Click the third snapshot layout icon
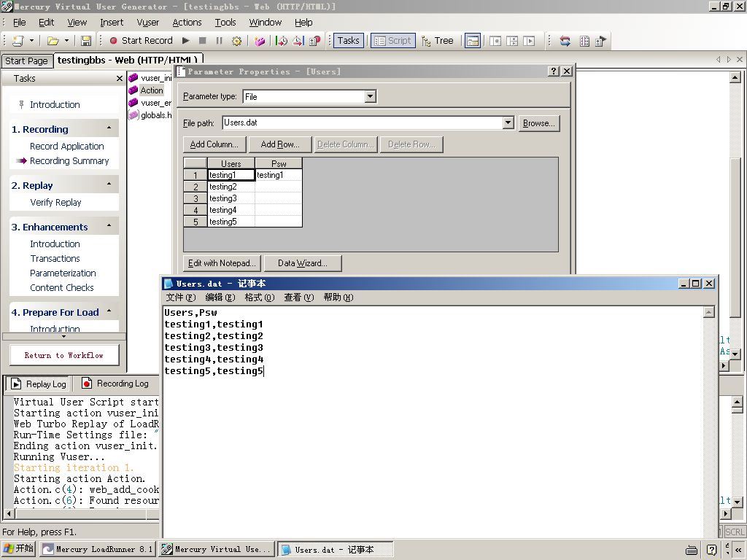The image size is (747, 560). click(x=529, y=41)
